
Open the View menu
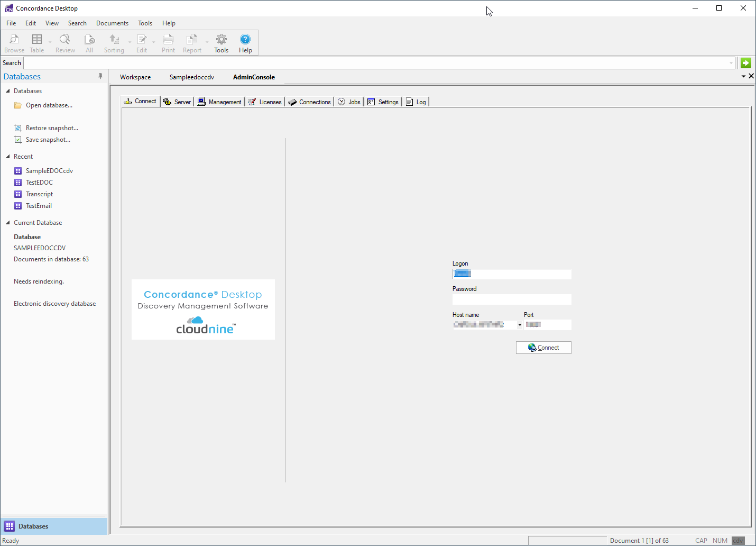[x=52, y=23]
